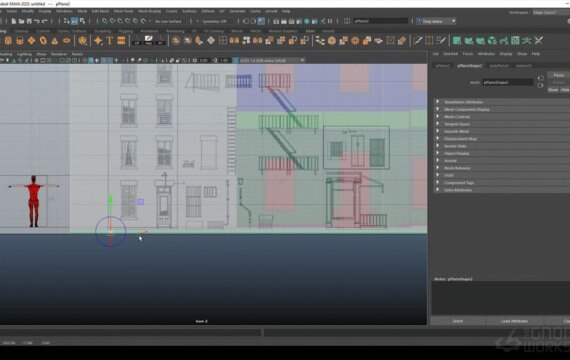Expand Tessellation Attributes section
This screenshot has width=570, height=360.
pos(502,102)
